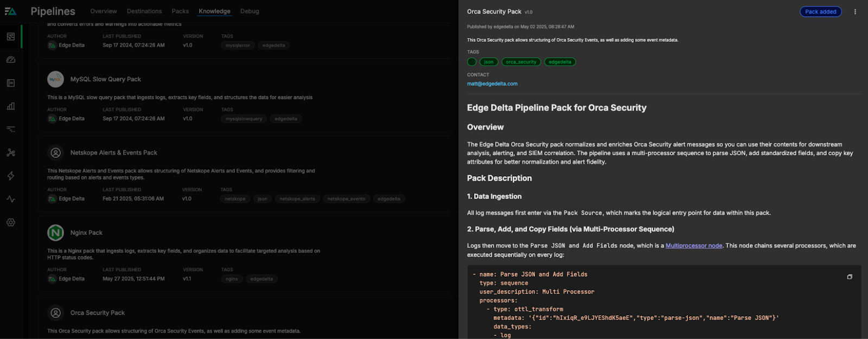Click the Edge Delta logo icon
This screenshot has width=868, height=339.
10,11
